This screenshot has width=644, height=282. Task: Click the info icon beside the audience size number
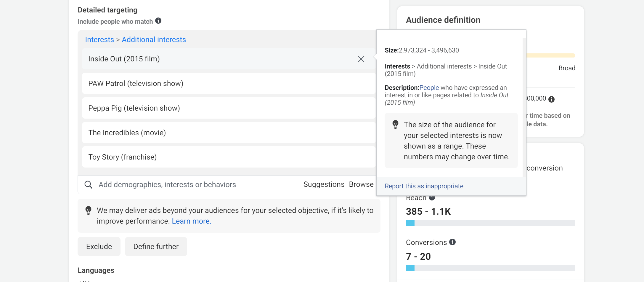coord(551,99)
